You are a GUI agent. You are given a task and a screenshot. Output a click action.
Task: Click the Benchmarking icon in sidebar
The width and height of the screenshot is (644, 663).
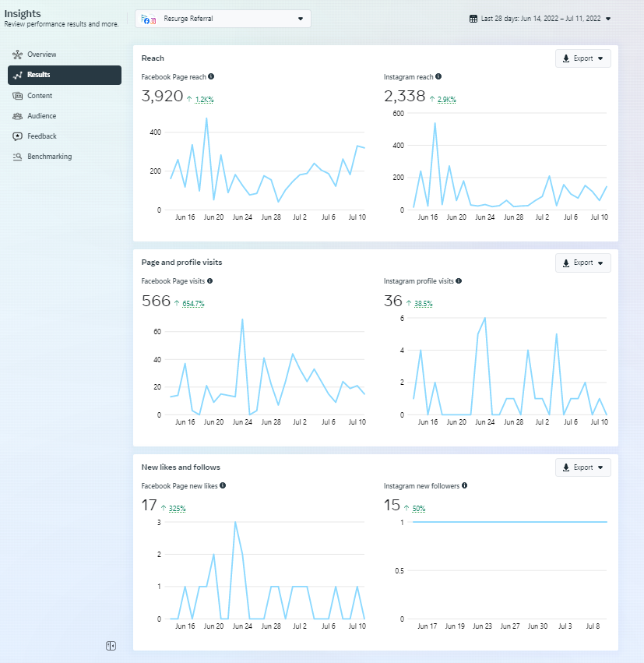click(x=17, y=157)
